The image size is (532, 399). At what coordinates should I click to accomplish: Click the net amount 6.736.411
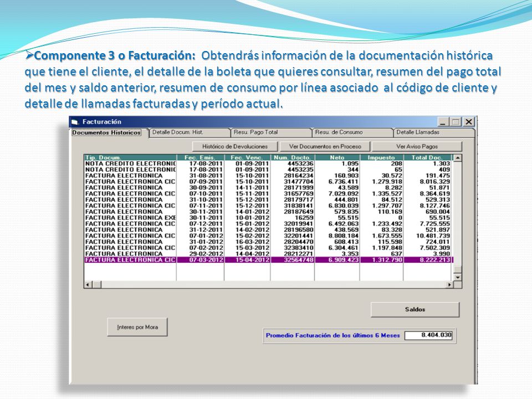click(x=344, y=182)
